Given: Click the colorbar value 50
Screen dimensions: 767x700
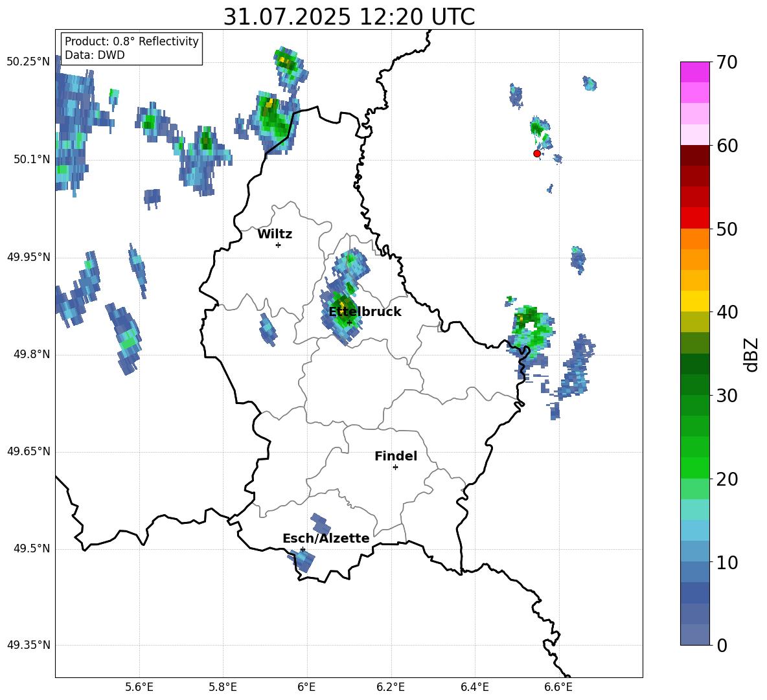Looking at the screenshot, I should pos(727,229).
